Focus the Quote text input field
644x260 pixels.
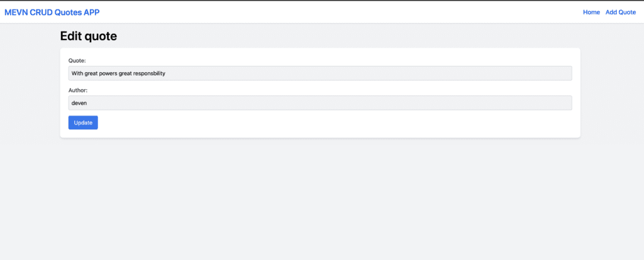[320, 73]
